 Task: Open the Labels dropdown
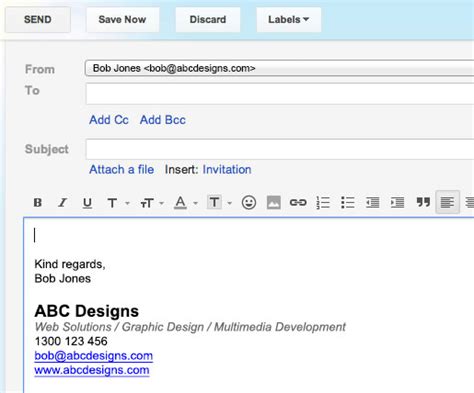pyautogui.click(x=288, y=20)
